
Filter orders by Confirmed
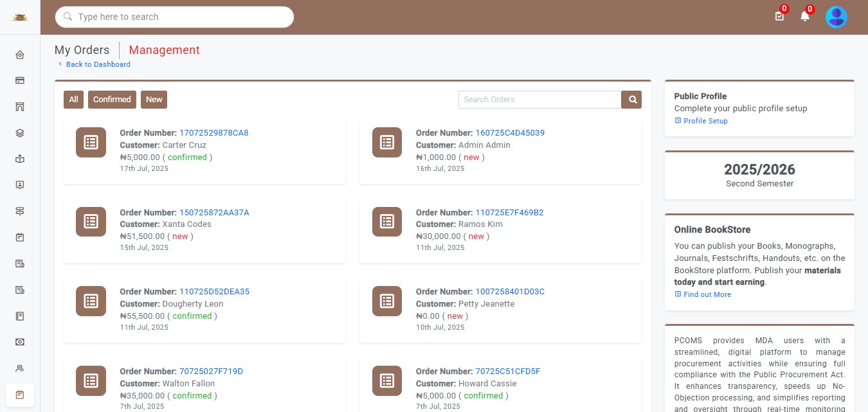[x=112, y=100]
